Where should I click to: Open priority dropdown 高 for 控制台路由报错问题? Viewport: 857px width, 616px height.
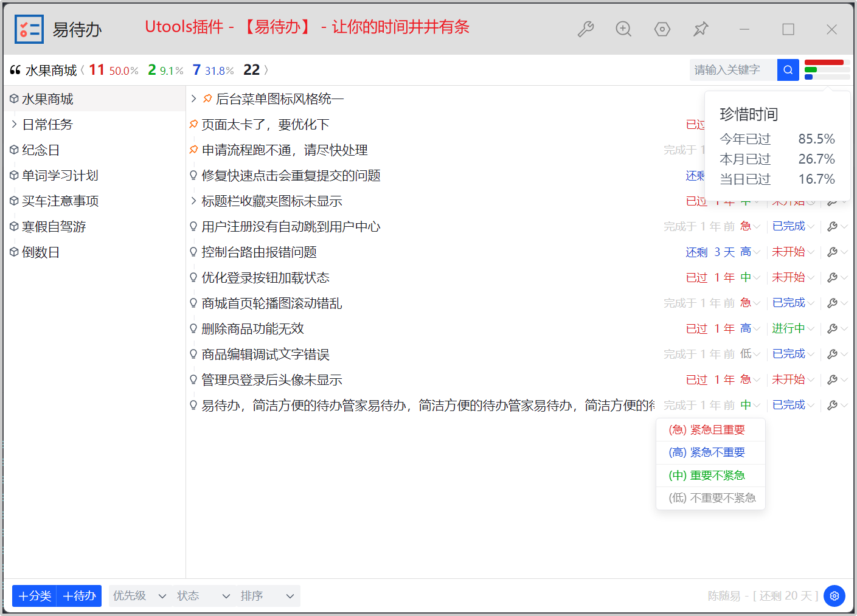(750, 252)
